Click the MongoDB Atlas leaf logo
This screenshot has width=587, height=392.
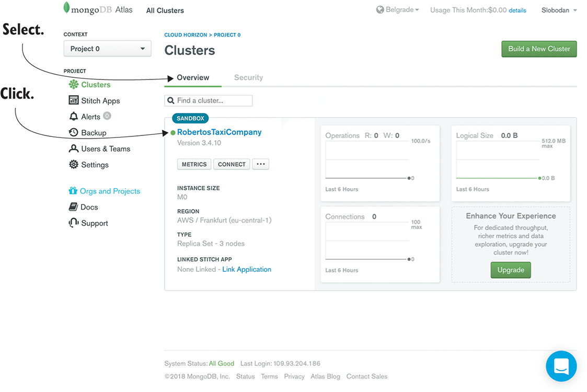pos(66,8)
